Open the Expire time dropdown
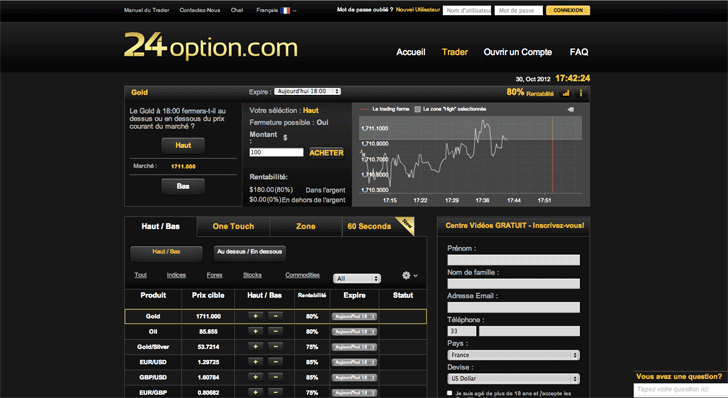Viewport: 728px width, 398px height. pyautogui.click(x=307, y=91)
